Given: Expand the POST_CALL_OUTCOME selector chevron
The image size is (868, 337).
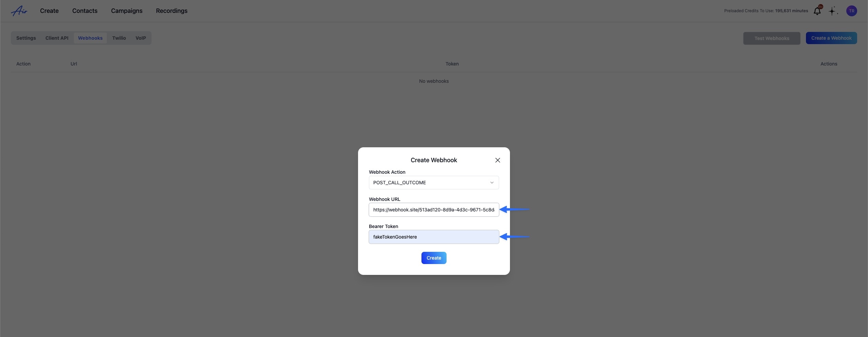Looking at the screenshot, I should 492,183.
